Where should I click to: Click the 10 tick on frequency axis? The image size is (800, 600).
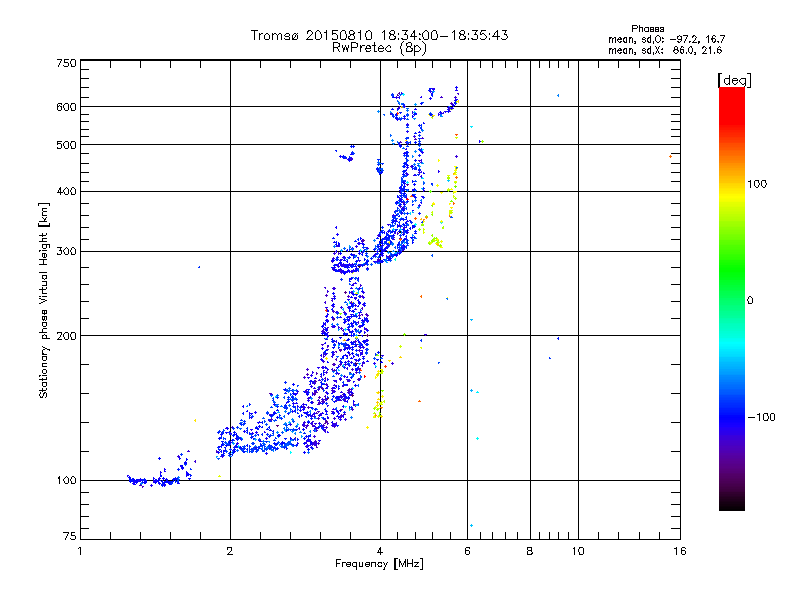578,551
